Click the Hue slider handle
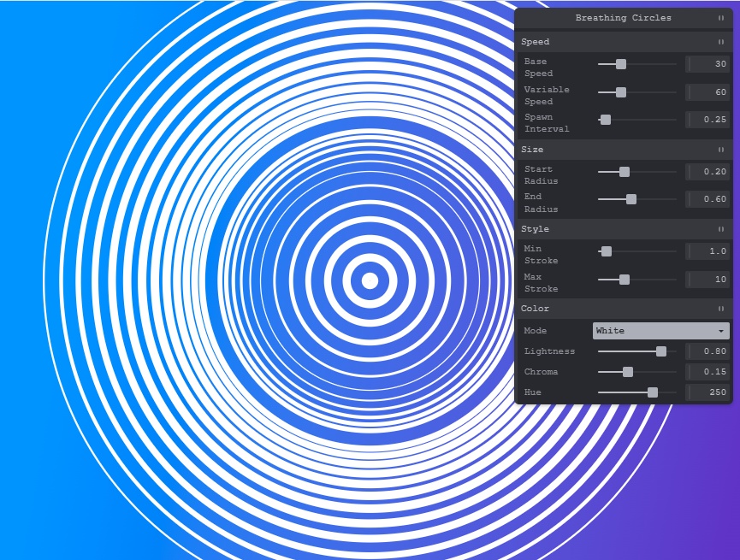 click(x=653, y=392)
